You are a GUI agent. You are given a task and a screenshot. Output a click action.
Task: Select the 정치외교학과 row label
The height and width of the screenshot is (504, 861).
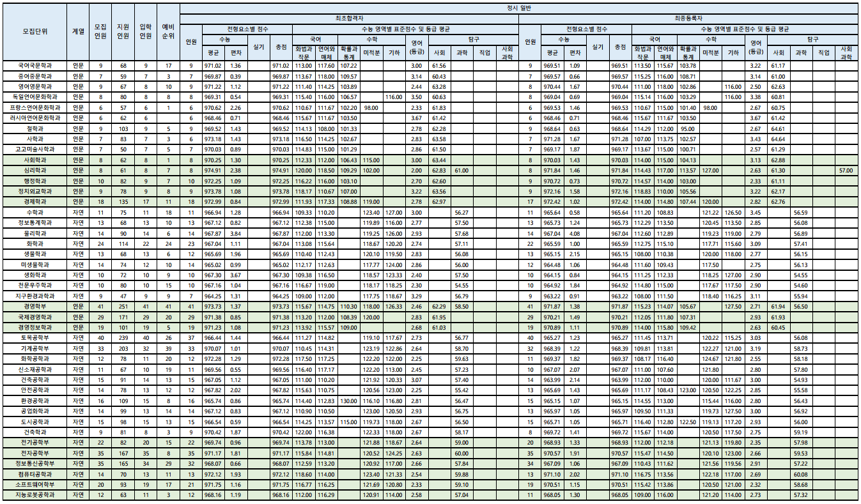tap(35, 191)
